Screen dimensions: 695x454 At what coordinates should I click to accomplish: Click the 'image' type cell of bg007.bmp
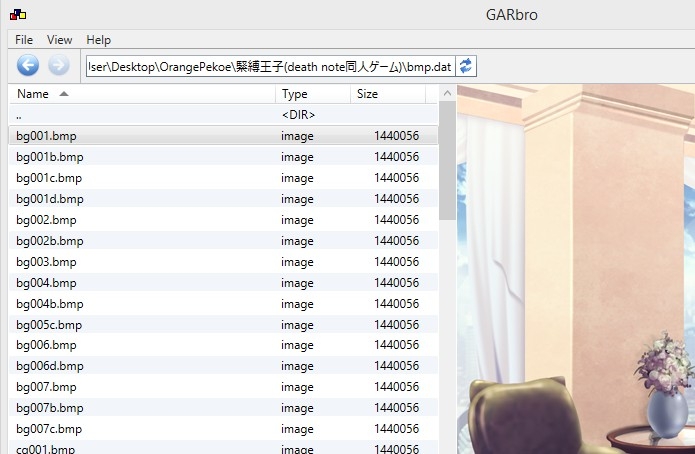coord(297,387)
